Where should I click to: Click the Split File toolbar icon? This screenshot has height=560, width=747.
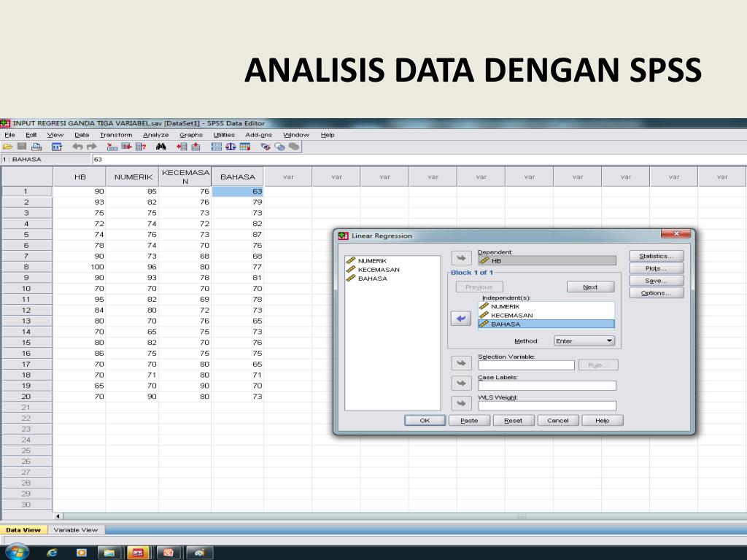coord(216,147)
